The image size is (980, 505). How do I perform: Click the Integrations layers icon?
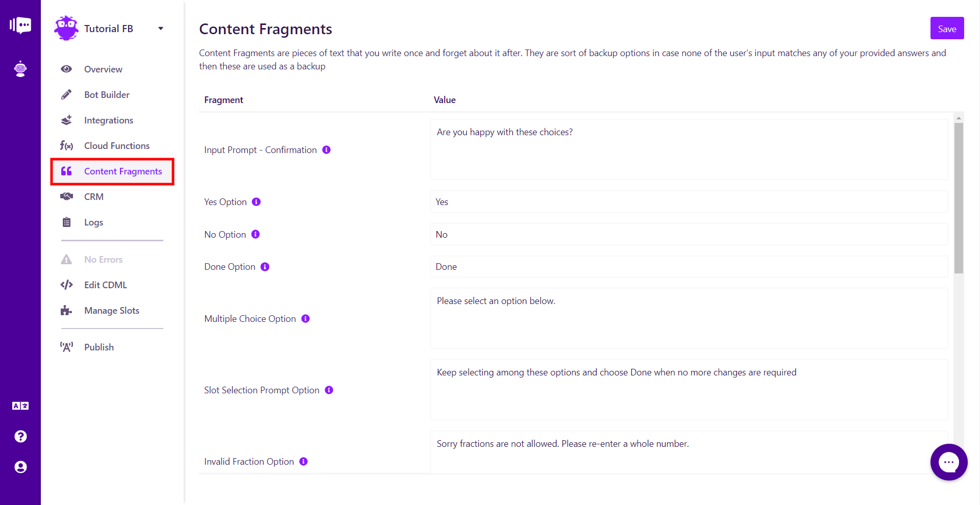pyautogui.click(x=66, y=120)
